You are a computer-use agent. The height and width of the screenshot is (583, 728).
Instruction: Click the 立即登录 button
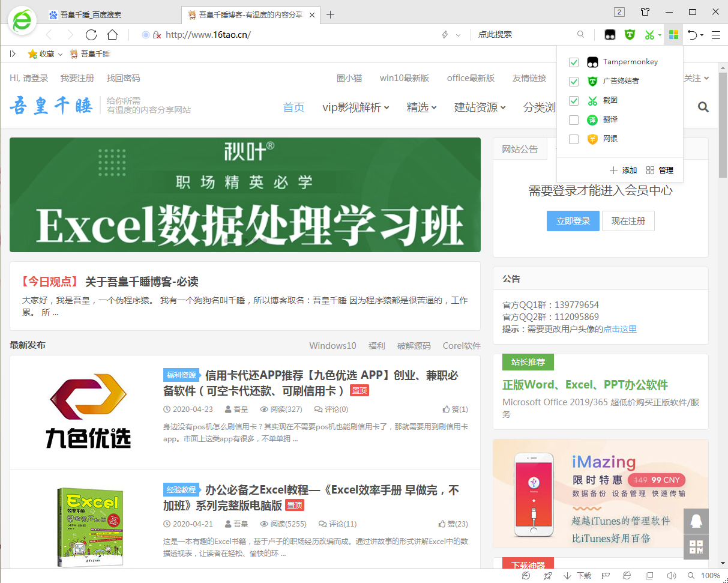point(573,221)
